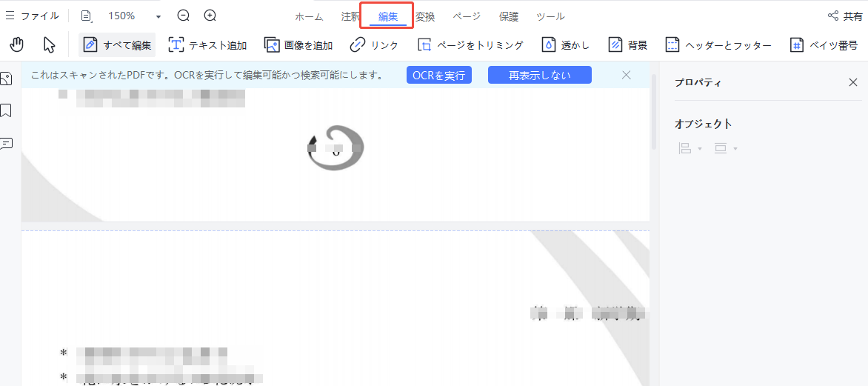Switch to the 変換 tab
The height and width of the screenshot is (386, 868).
coord(425,16)
